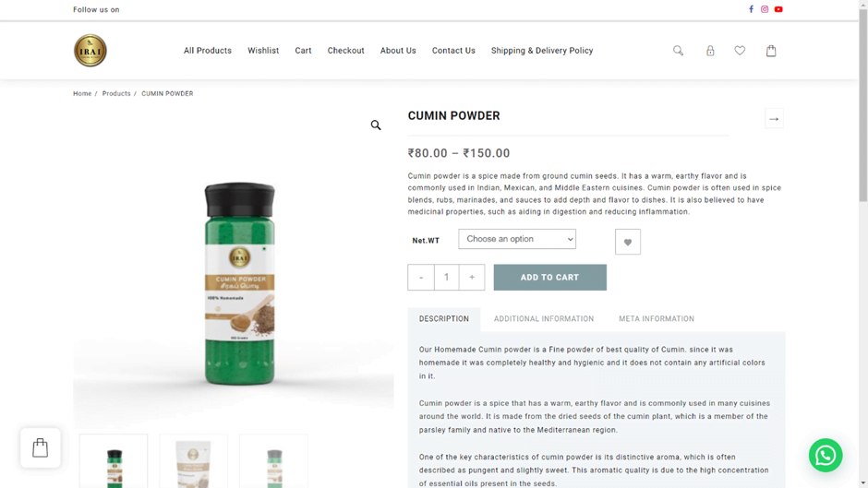868x488 pixels.
Task: Open Shipping & Delivery Policy link
Action: point(542,51)
